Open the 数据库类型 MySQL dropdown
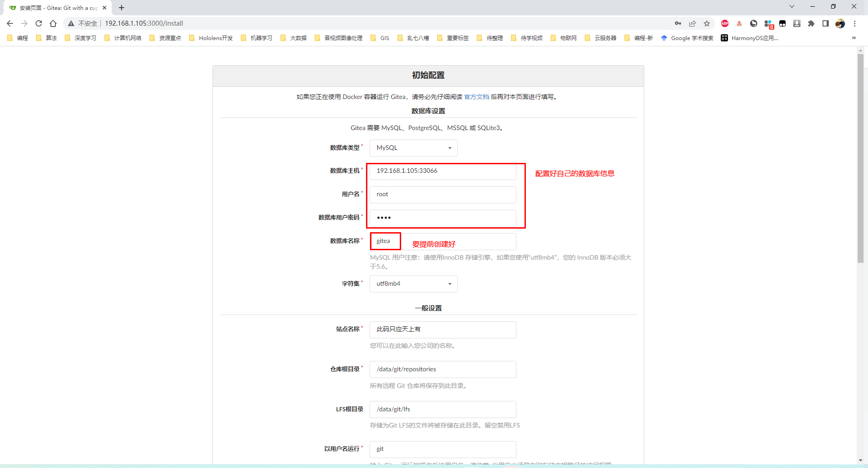The width and height of the screenshot is (868, 468). click(x=414, y=148)
